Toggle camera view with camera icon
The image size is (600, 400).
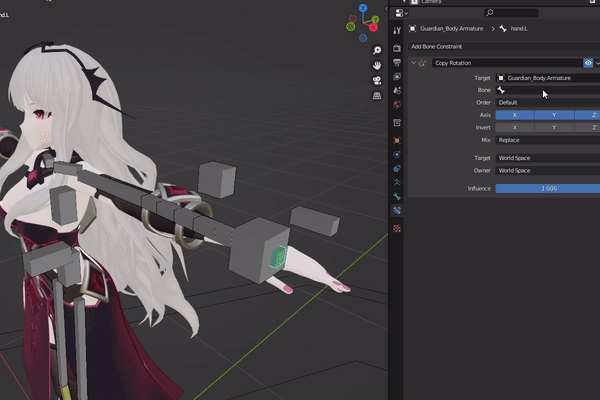[377, 80]
